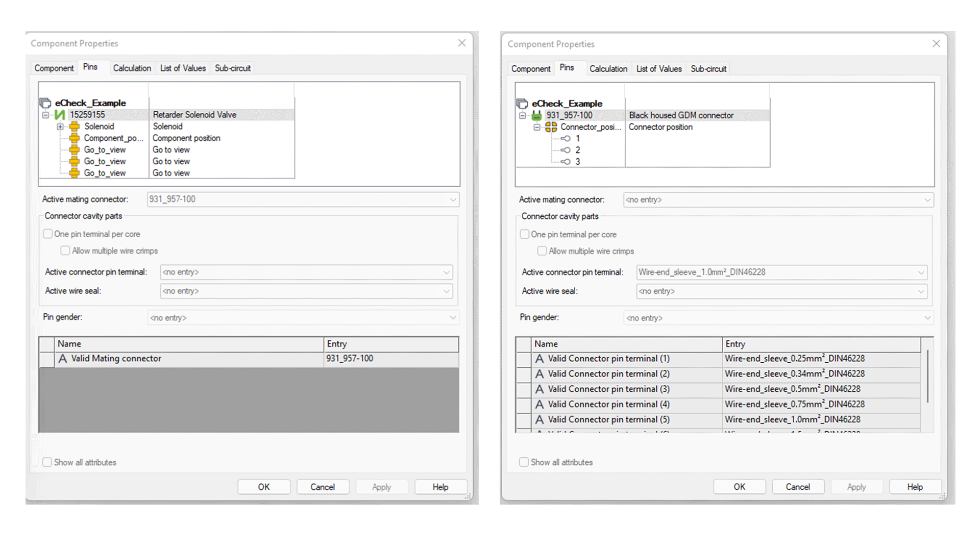The height and width of the screenshot is (551, 980).
Task: Switch to the Calculation tab
Action: tap(132, 67)
